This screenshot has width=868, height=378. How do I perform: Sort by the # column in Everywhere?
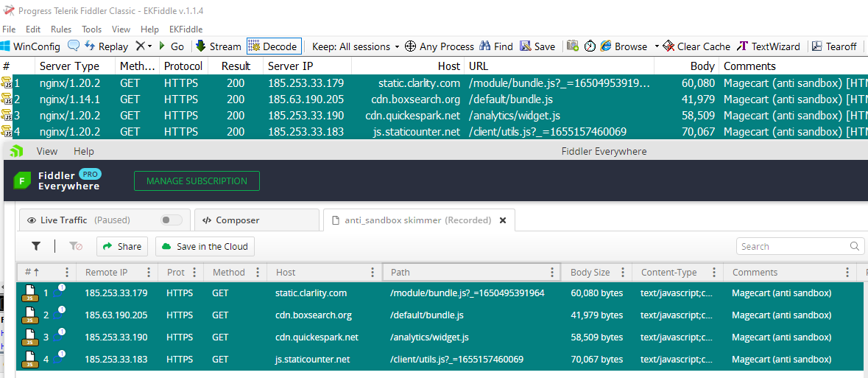(32, 272)
